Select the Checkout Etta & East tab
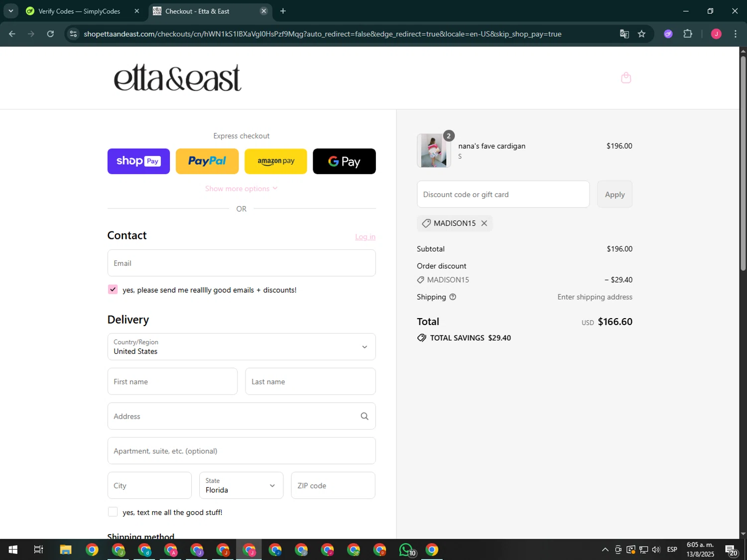 click(x=204, y=11)
